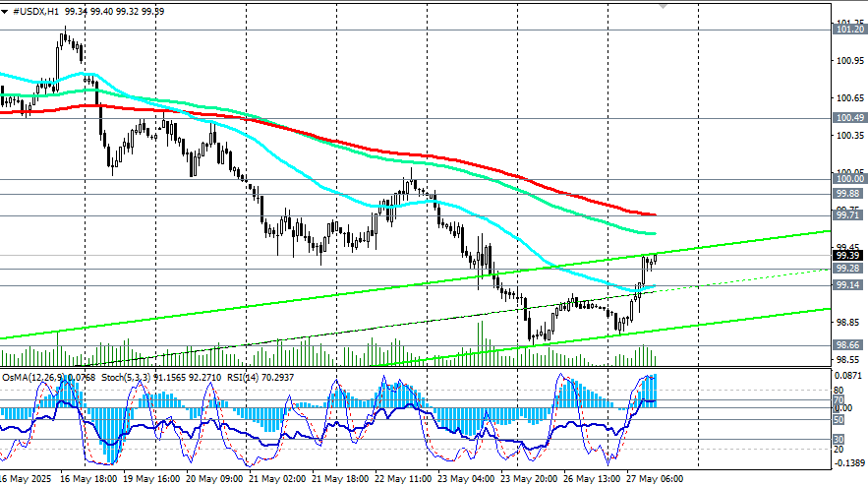Click the 98.66 support level tag
Viewport: 868px width, 486px height.
(x=847, y=344)
